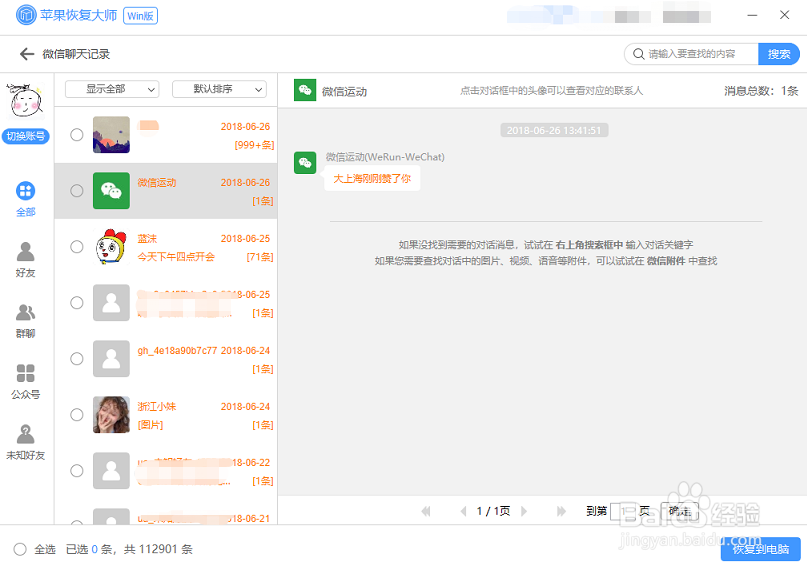
Task: Click the 切换账号 button
Action: 26,136
